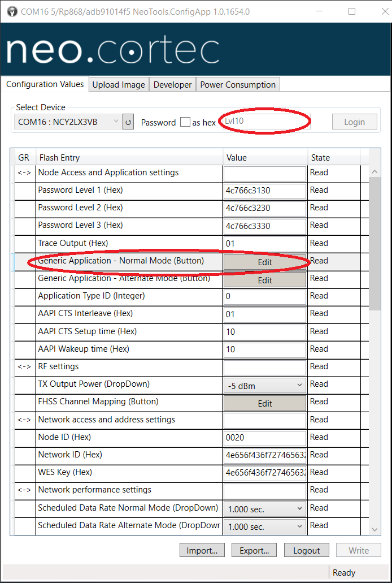Click the 'State' column header

click(x=334, y=158)
